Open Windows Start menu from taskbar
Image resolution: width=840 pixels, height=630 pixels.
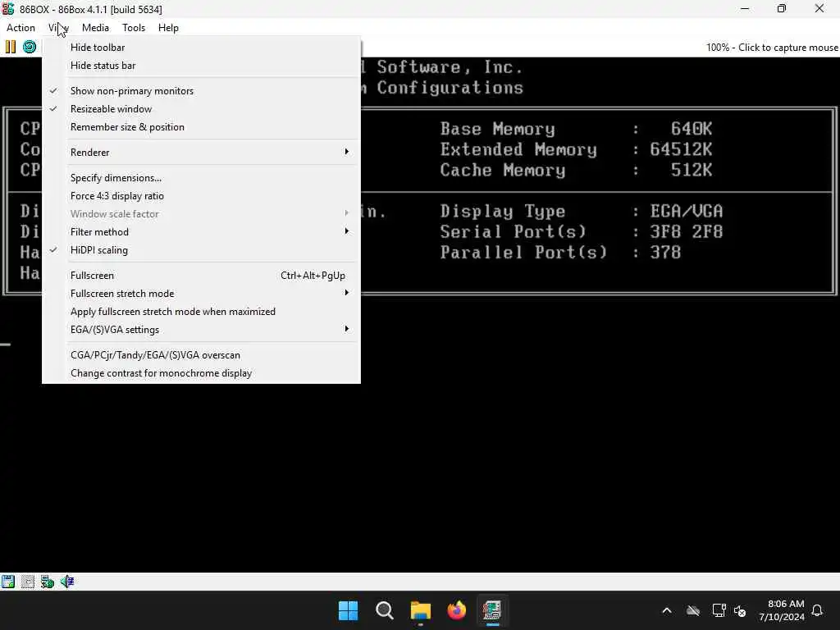click(348, 610)
